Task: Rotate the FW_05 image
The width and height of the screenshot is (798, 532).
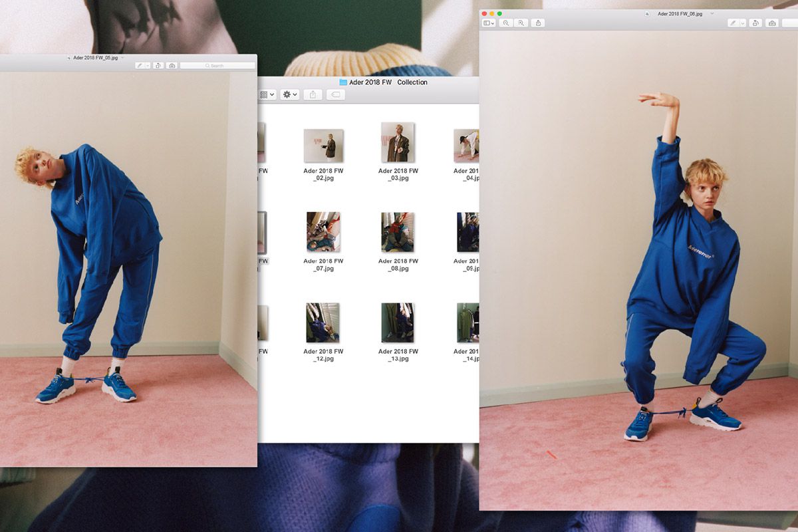Action: (x=158, y=66)
